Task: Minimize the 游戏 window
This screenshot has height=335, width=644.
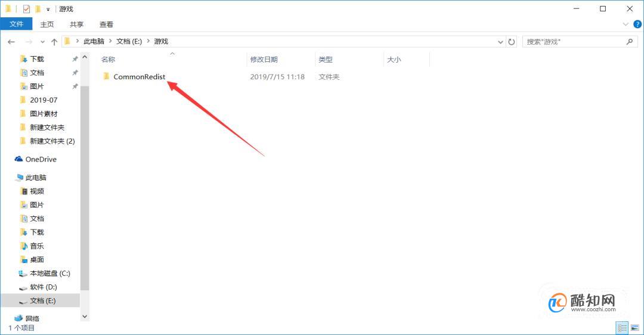Action: point(576,8)
